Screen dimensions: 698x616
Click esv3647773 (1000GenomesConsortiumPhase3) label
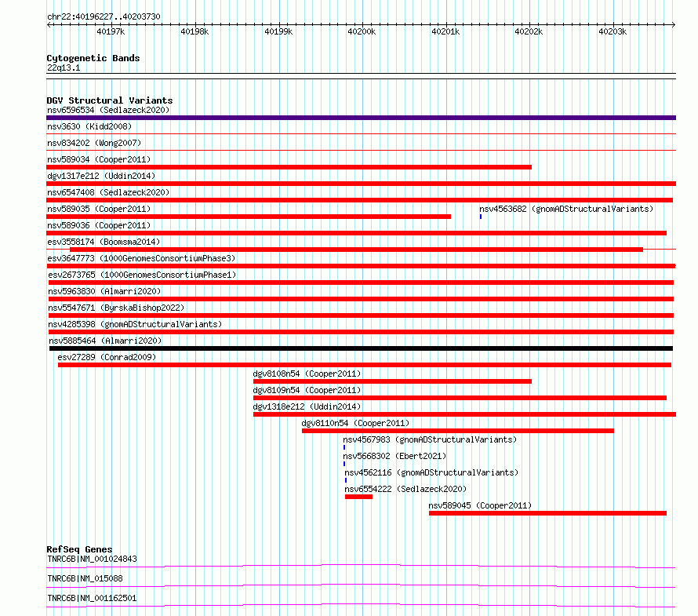point(141,258)
